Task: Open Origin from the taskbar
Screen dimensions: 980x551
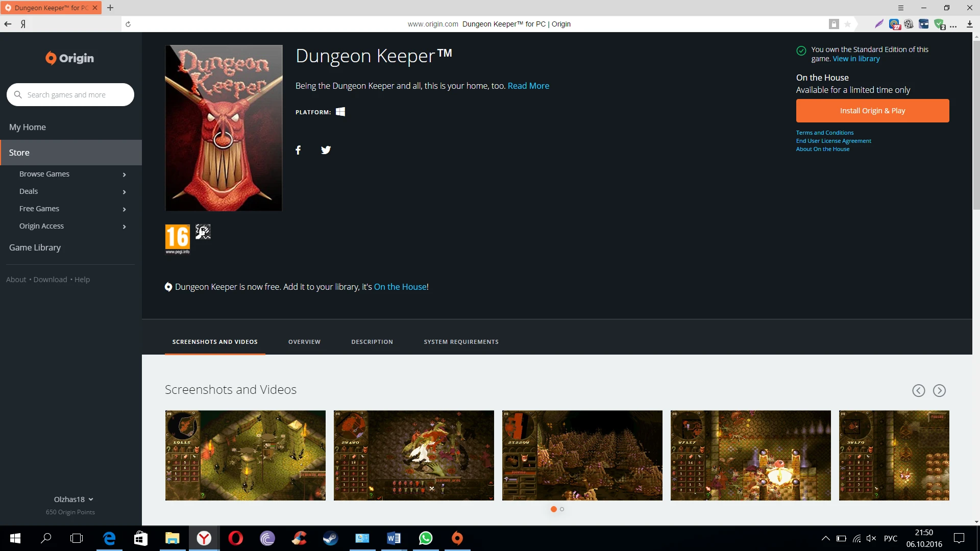Action: 457,538
